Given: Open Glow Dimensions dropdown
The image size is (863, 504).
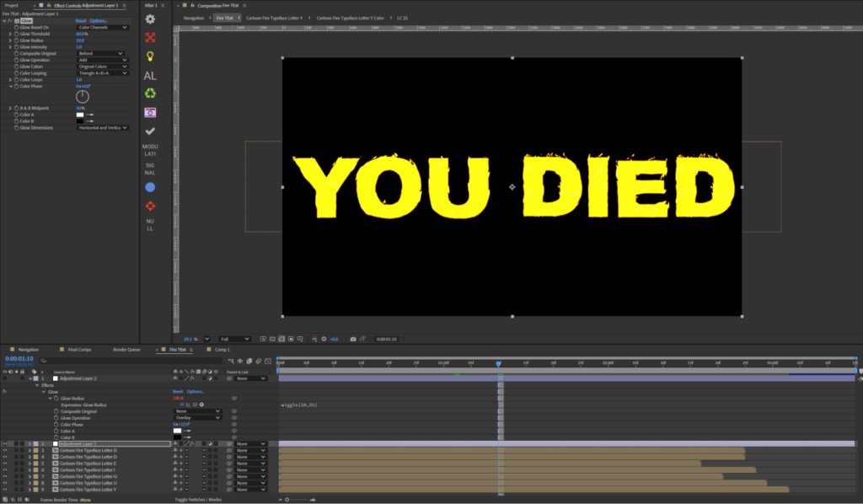Looking at the screenshot, I should click(x=102, y=127).
